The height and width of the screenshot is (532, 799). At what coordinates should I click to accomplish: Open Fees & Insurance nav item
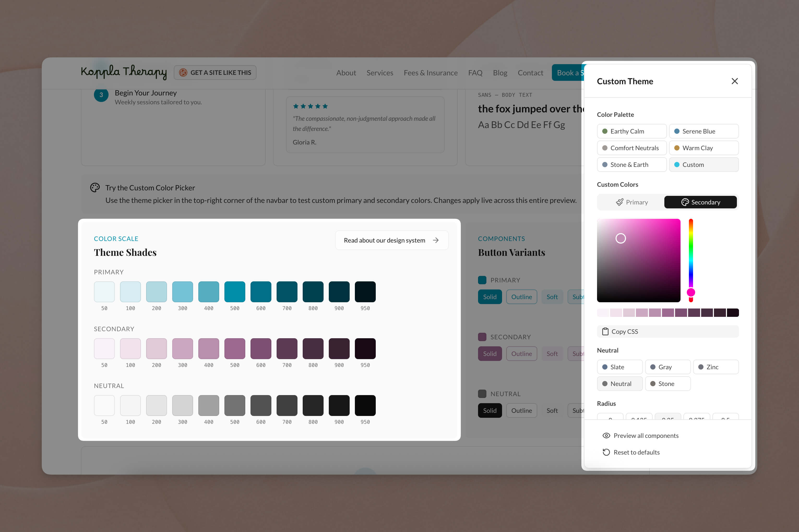pyautogui.click(x=430, y=72)
